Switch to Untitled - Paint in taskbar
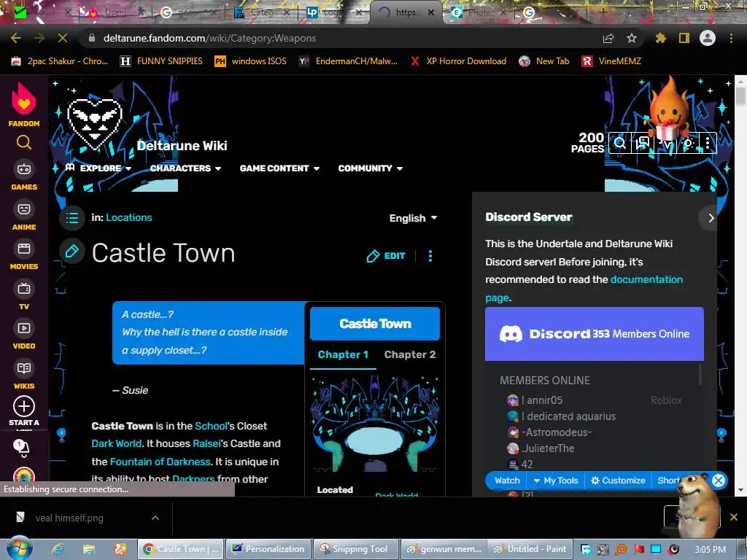Viewport: 747px width, 560px height. pos(530,549)
